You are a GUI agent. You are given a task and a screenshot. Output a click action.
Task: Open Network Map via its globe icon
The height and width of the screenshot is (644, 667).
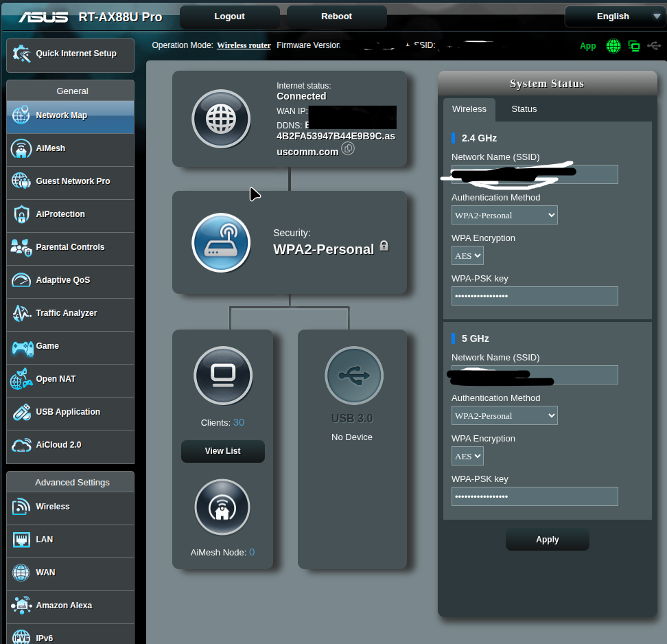tap(21, 115)
